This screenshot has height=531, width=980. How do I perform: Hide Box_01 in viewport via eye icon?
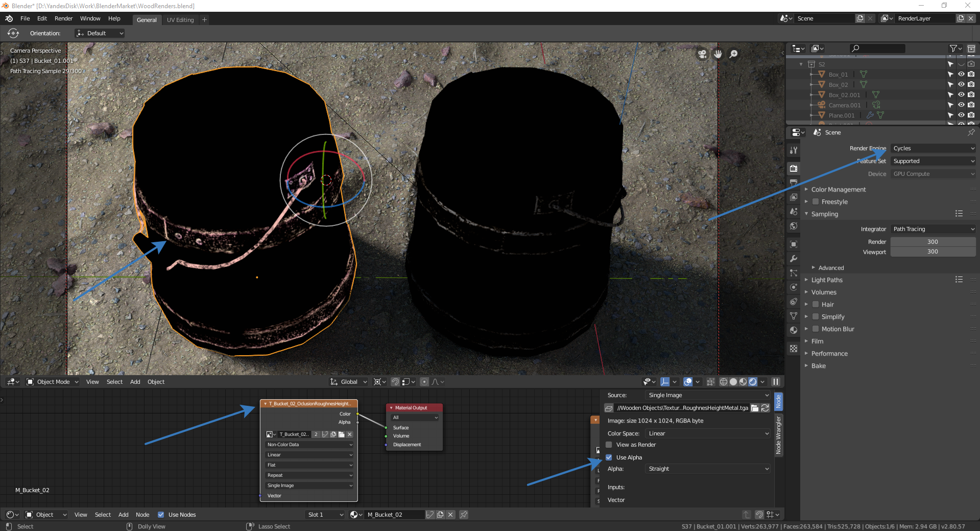pos(961,75)
